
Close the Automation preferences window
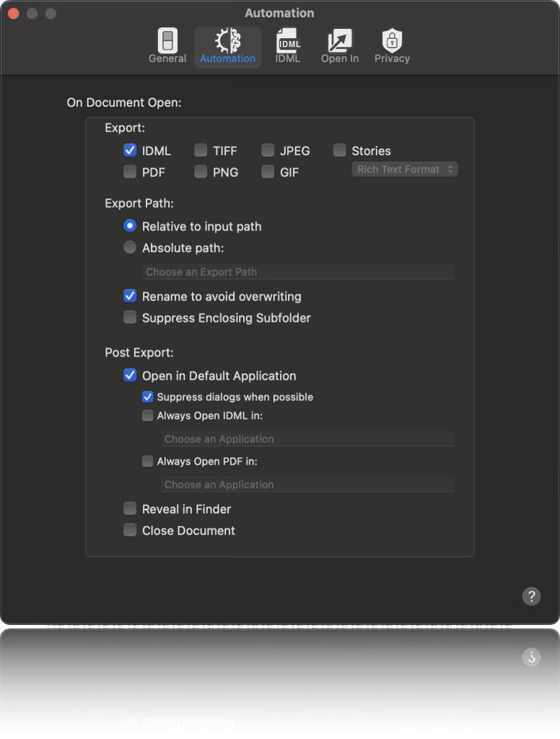point(14,13)
